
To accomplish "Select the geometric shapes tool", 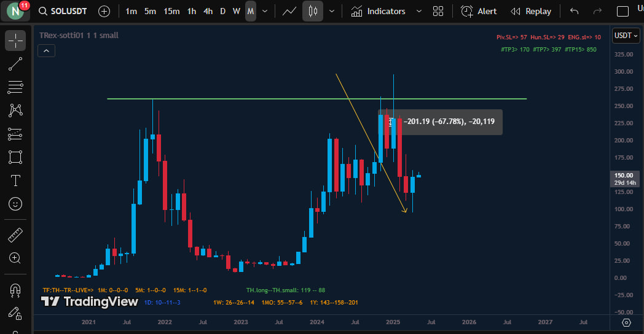I will (15, 157).
